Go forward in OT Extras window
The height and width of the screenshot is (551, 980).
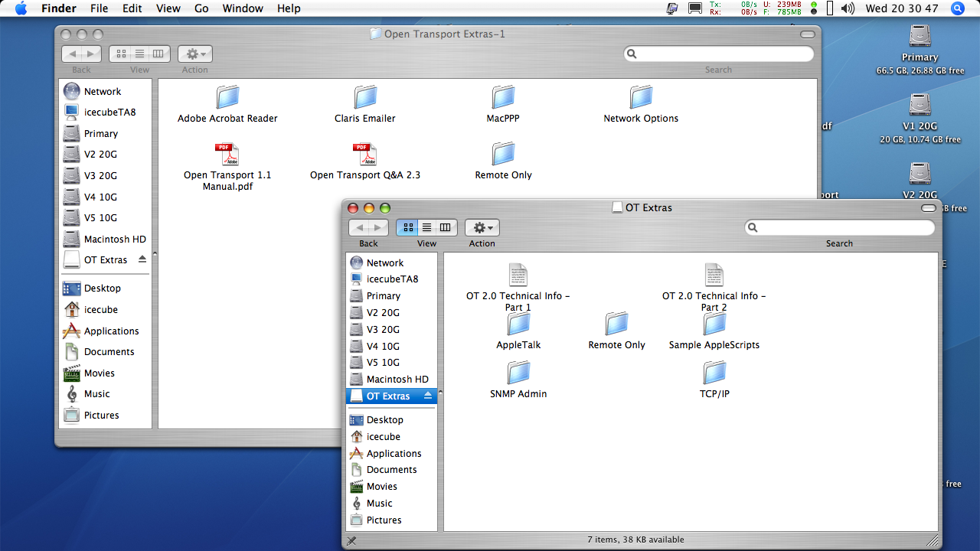pos(379,227)
